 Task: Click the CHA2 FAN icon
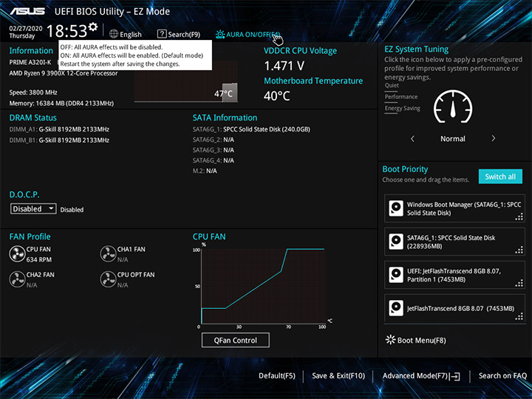(x=17, y=279)
